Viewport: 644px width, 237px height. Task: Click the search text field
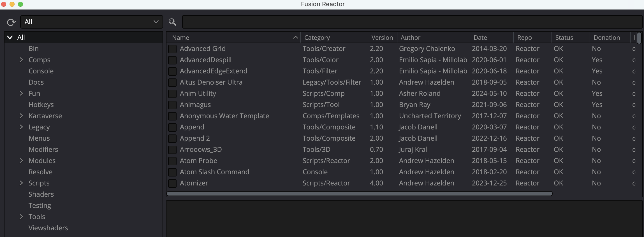[412, 22]
